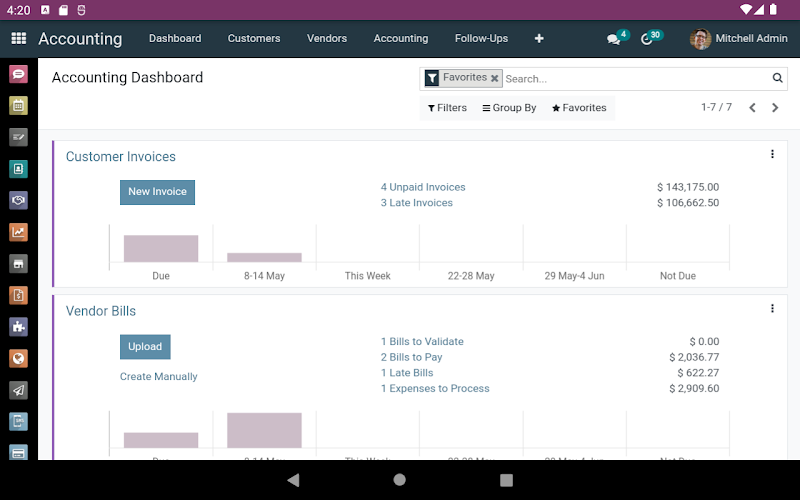Open Vendor Bills card title
800x500 pixels.
click(x=101, y=311)
